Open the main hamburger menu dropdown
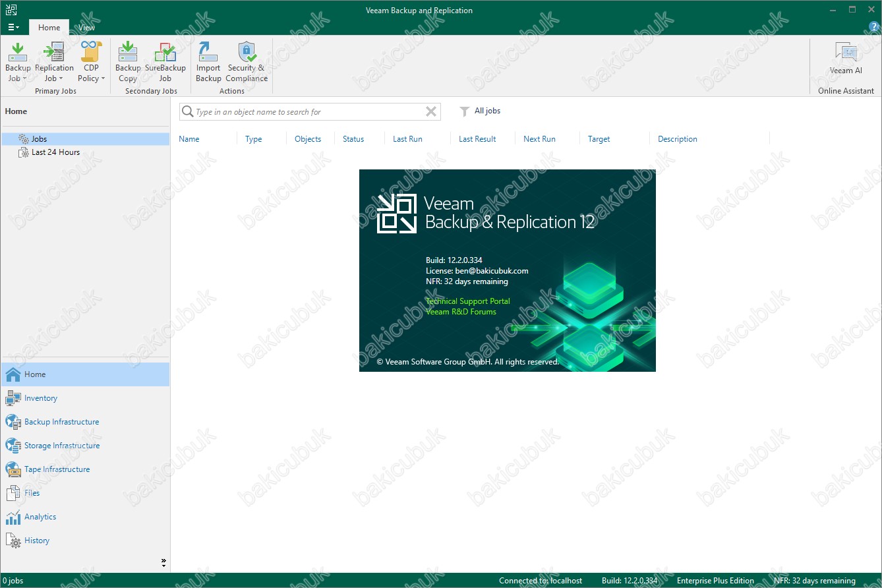Image resolution: width=882 pixels, height=588 pixels. pyautogui.click(x=14, y=27)
